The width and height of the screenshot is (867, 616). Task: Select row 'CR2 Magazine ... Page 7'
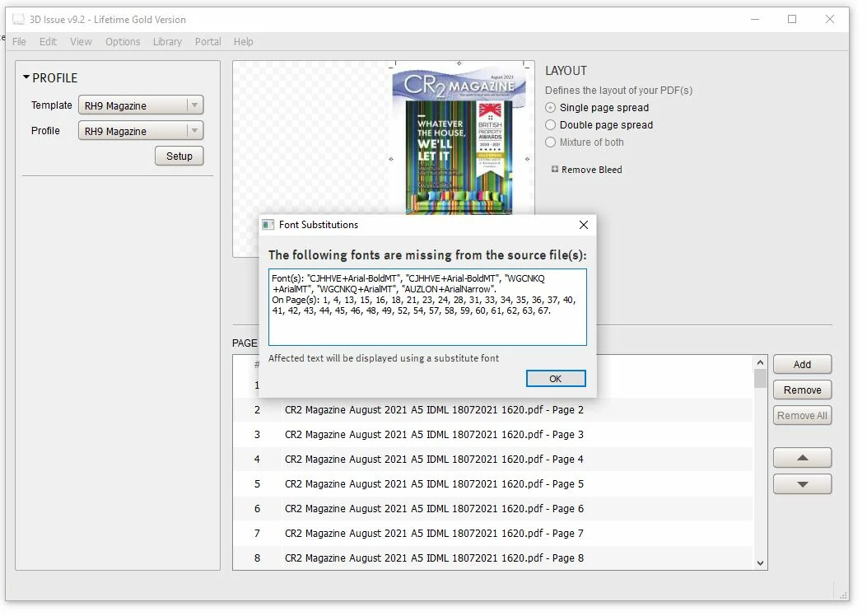(x=492, y=533)
